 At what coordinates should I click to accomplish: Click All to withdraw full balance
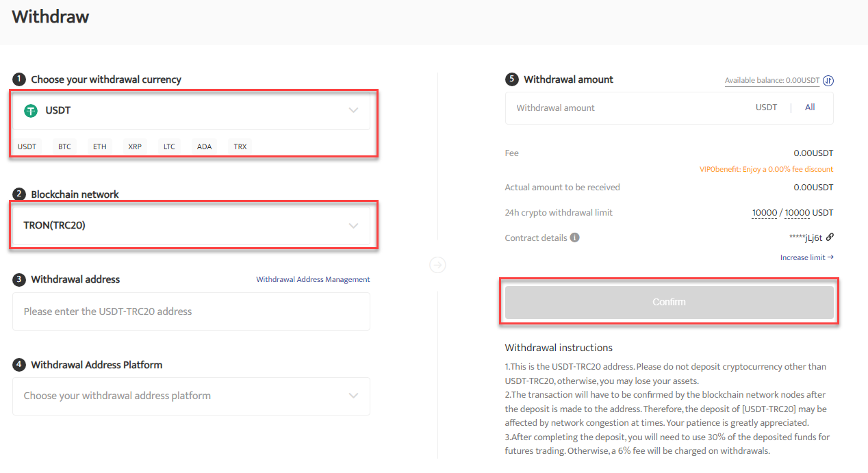tap(810, 107)
